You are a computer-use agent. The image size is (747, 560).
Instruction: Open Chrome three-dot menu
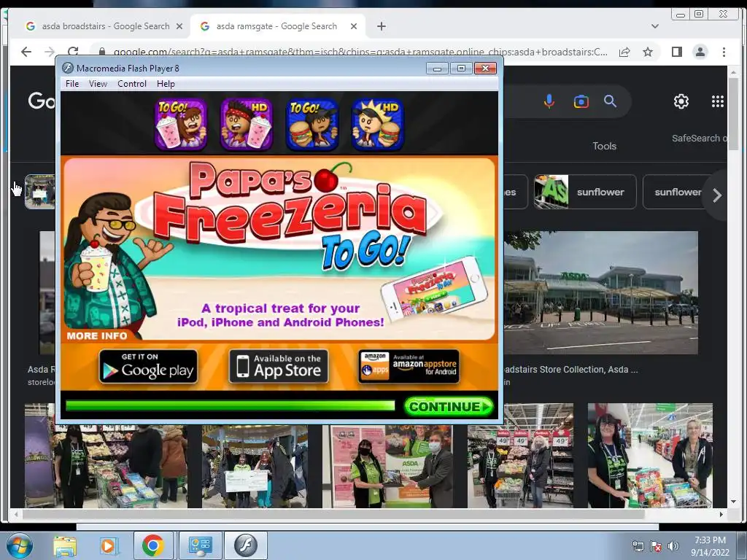pyautogui.click(x=724, y=52)
